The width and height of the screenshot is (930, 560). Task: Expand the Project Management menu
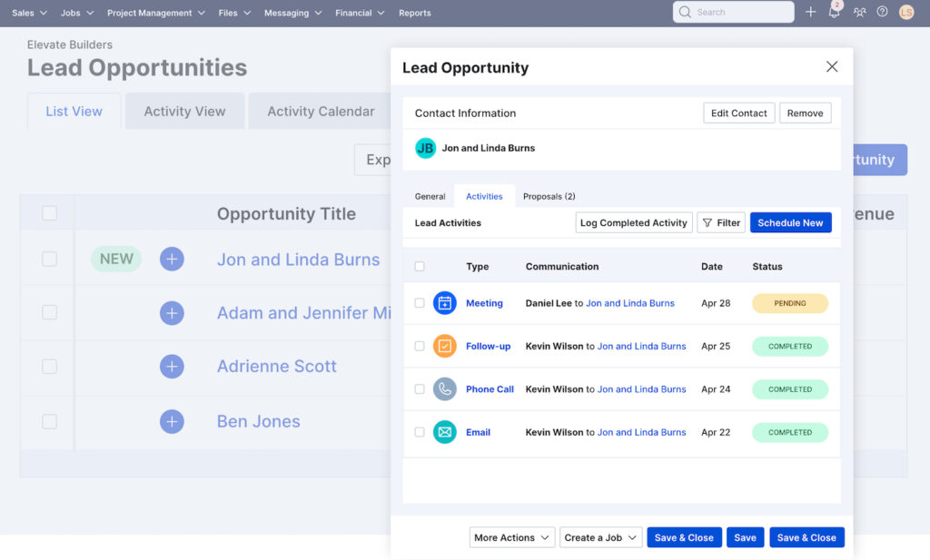click(x=156, y=13)
